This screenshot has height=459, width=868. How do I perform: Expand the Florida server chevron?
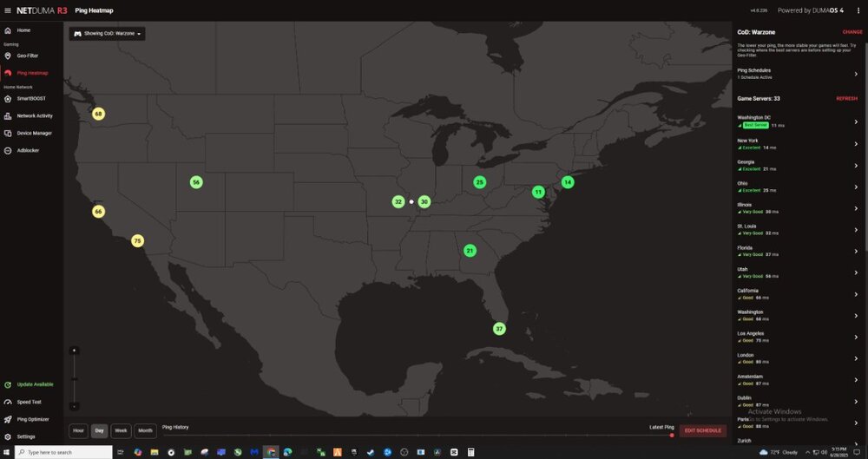coord(856,252)
